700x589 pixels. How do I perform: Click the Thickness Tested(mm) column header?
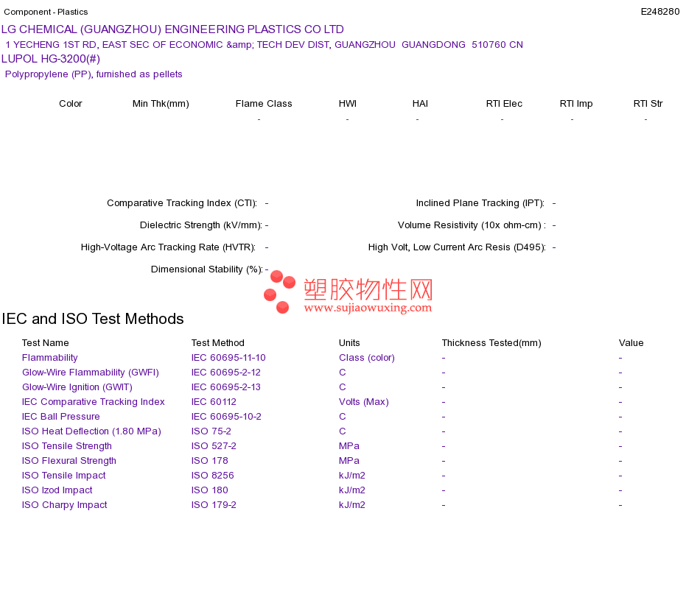[x=491, y=343]
